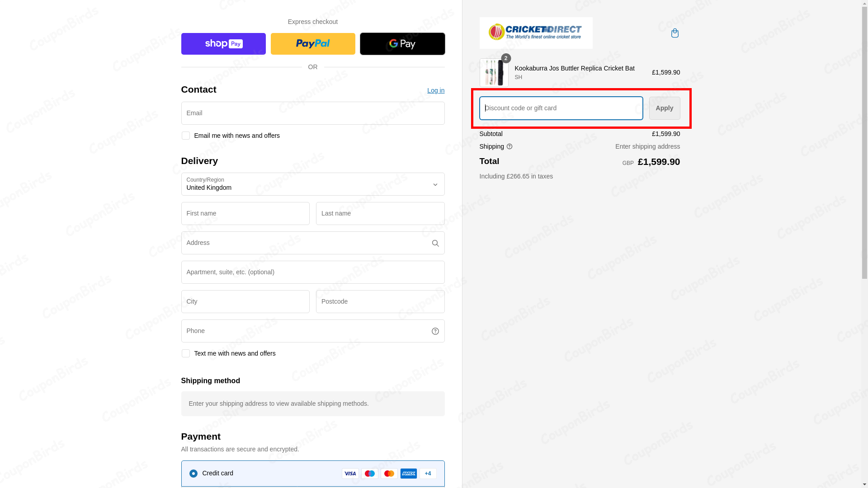Click the Maestro card icon
Viewport: 868px width, 488px height.
pyautogui.click(x=369, y=474)
